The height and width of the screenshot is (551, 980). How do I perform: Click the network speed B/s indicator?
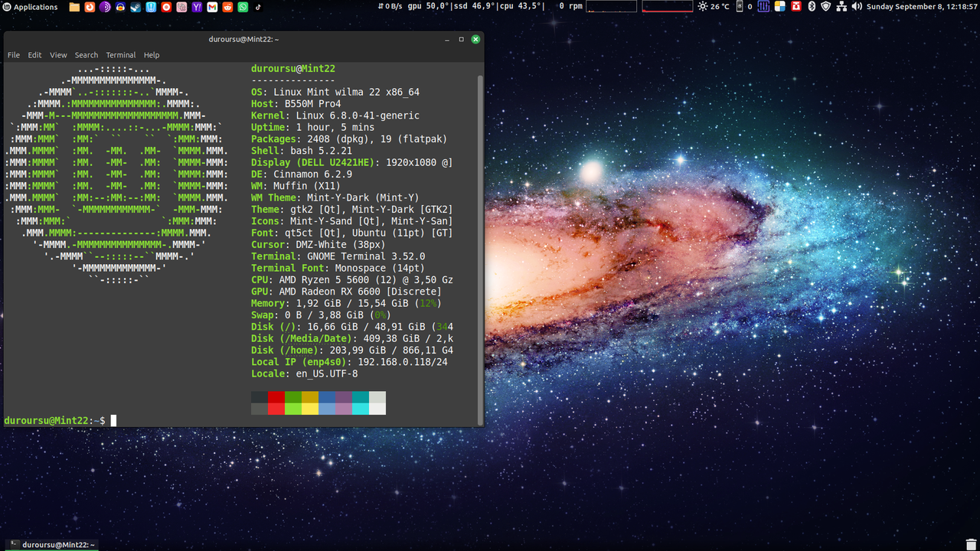(x=390, y=6)
